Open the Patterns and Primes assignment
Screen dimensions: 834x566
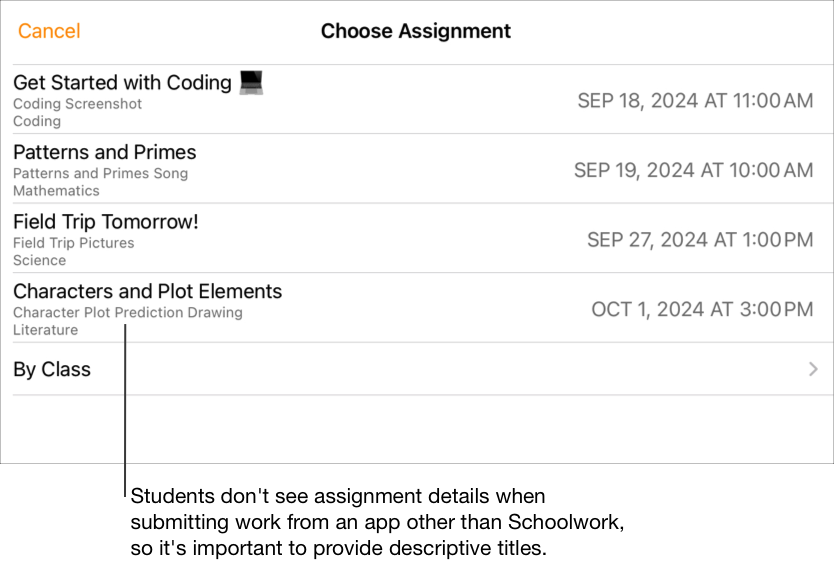pyautogui.click(x=105, y=153)
